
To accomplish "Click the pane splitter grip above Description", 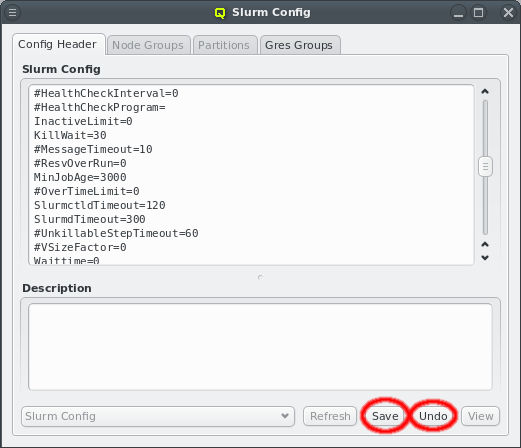I will [260, 277].
